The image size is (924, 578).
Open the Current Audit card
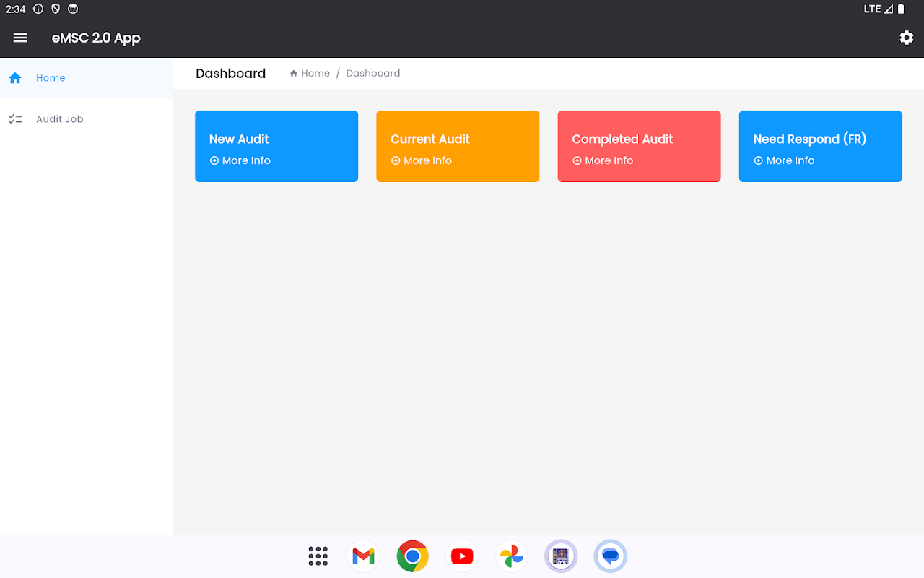tap(458, 146)
